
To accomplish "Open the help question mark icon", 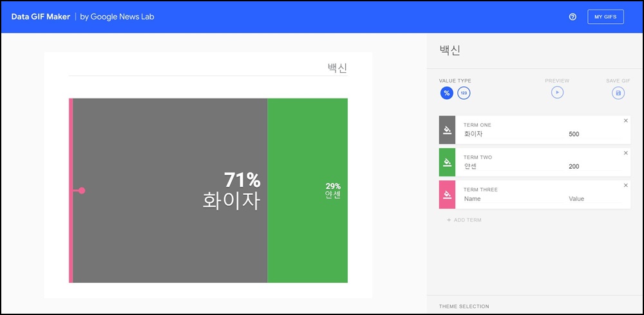I will (x=573, y=17).
